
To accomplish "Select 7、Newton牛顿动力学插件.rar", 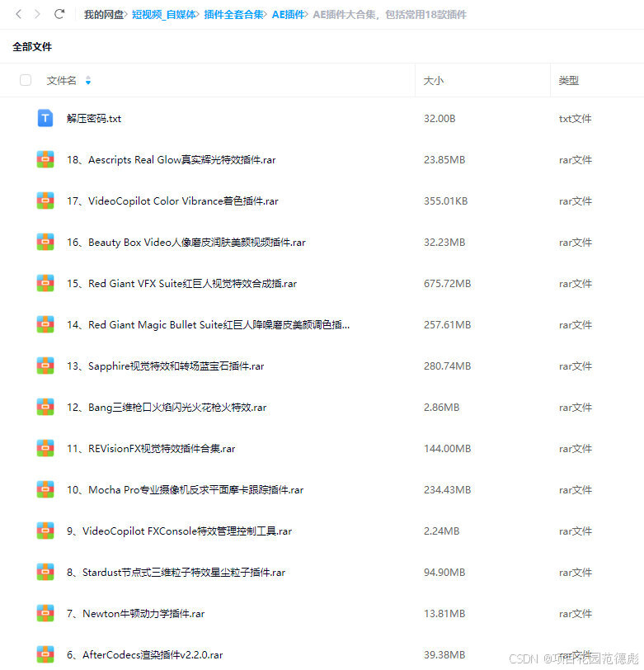I will (x=136, y=614).
